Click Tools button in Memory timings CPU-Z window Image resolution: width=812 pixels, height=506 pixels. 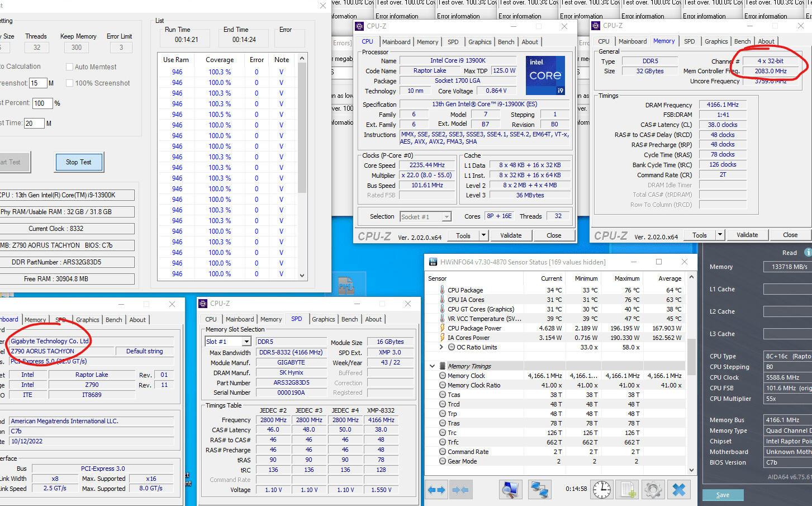700,235
